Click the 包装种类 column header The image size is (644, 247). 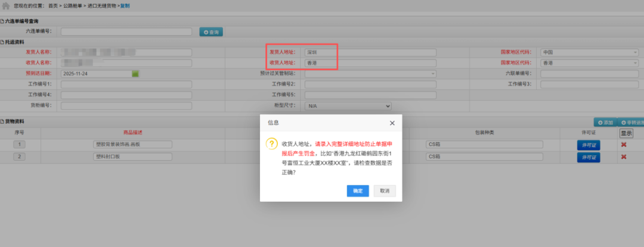click(484, 133)
